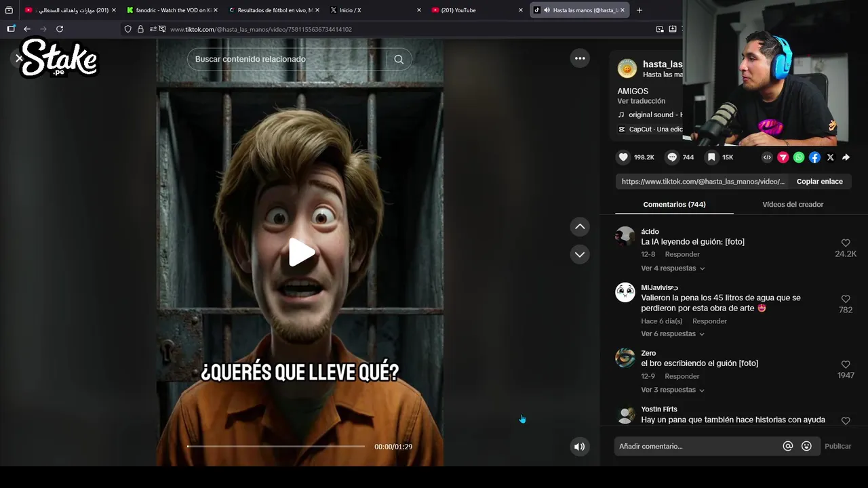Click the browser address bar URL
This screenshot has height=488, width=868.
(x=260, y=29)
